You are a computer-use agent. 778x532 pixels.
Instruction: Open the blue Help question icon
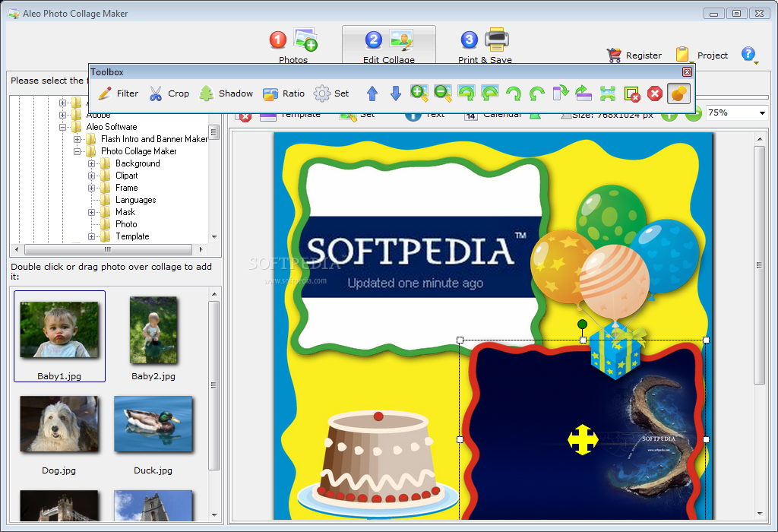(748, 55)
